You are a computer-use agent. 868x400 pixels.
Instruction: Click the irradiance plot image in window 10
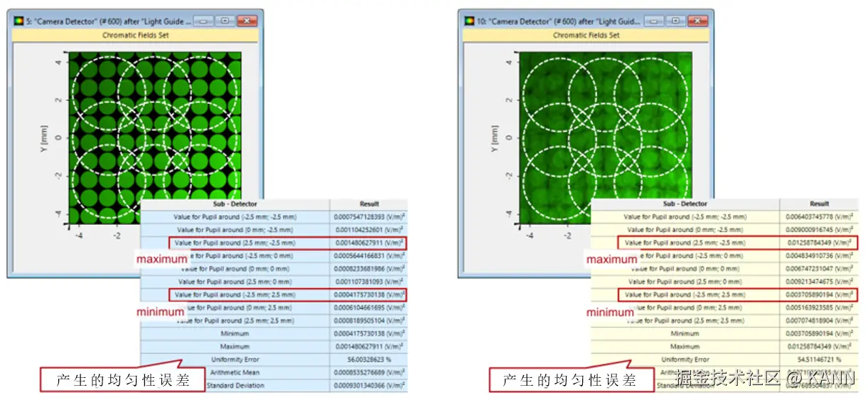click(606, 137)
